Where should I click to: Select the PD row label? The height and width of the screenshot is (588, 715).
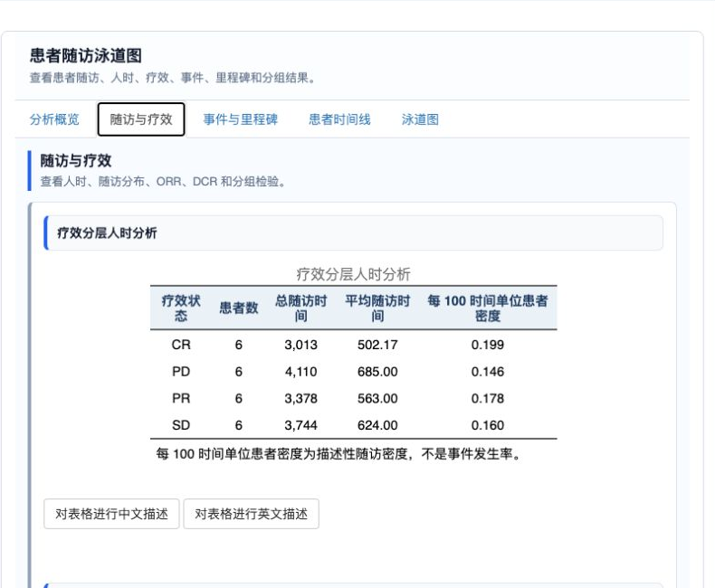point(181,372)
